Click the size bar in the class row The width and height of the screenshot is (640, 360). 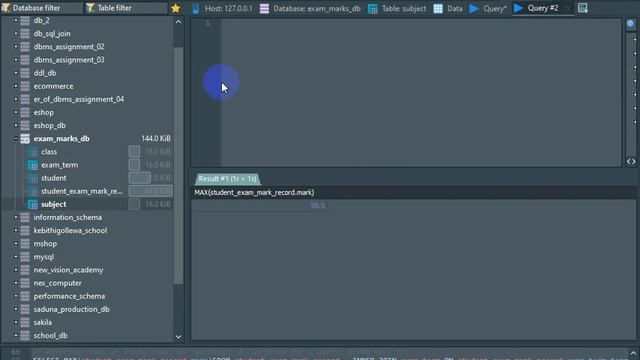point(134,152)
